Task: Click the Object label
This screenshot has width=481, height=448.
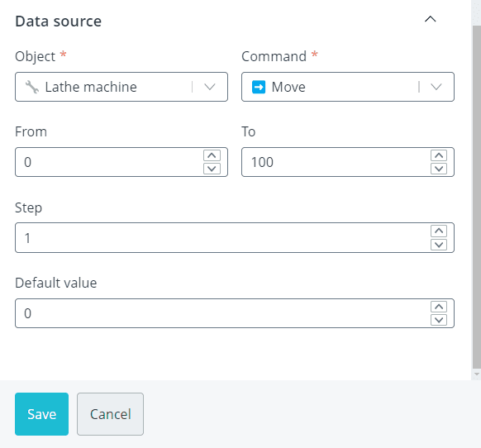Action: pyautogui.click(x=36, y=56)
